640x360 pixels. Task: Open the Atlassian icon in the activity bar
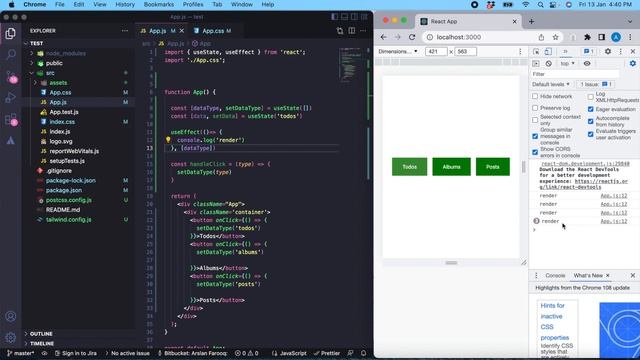coord(11,141)
